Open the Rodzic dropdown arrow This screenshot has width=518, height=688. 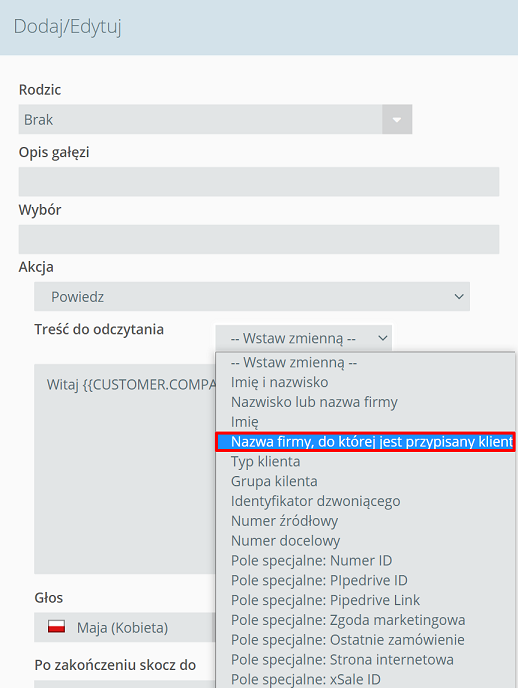pyautogui.click(x=397, y=119)
